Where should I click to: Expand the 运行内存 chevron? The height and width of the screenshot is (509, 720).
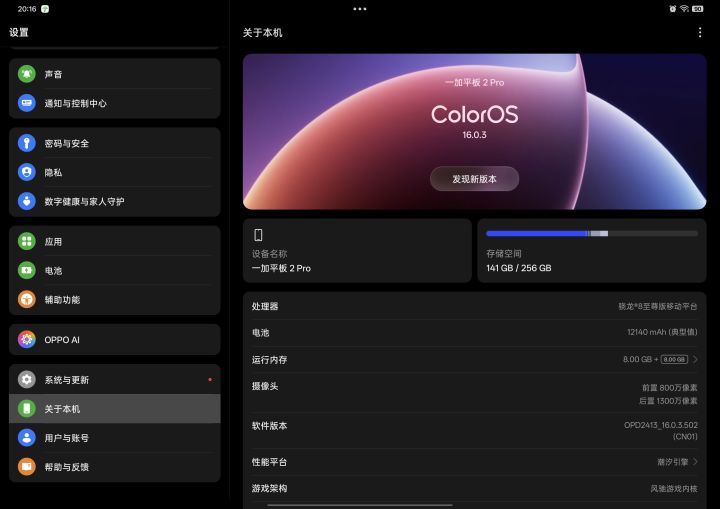pos(695,359)
